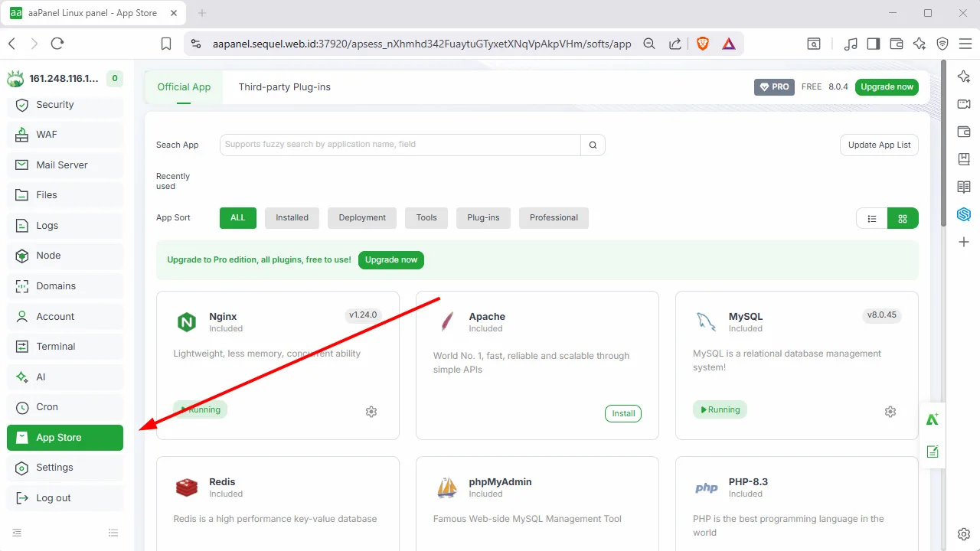Click the zoom magnifier in address bar
Screen dimensions: 980x551
[x=649, y=44]
